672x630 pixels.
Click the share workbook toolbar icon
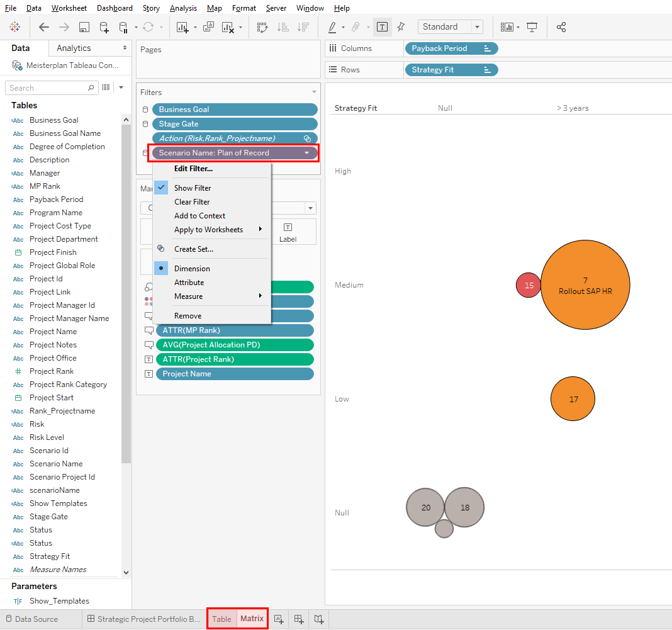[561, 27]
